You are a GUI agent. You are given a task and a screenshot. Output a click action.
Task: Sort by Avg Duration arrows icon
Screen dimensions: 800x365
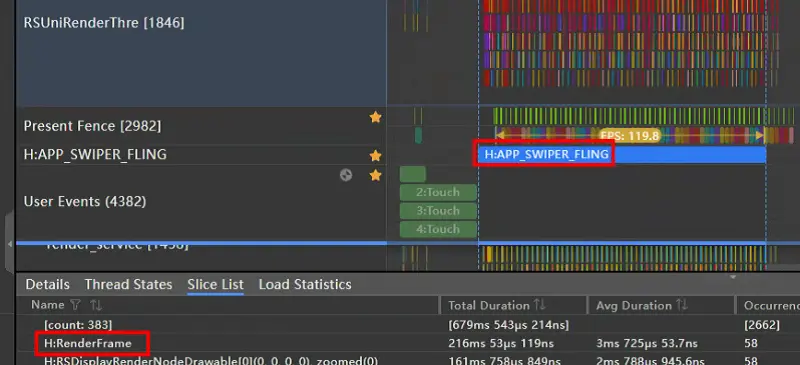[x=682, y=305]
